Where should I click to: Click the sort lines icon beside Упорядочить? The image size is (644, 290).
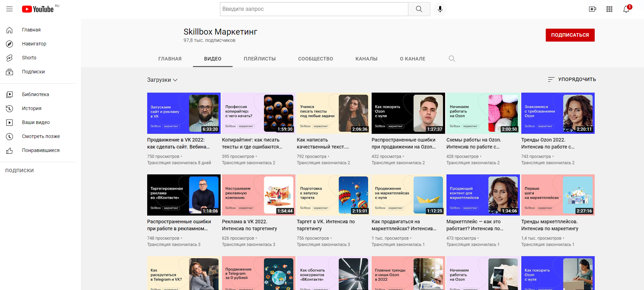pos(551,80)
